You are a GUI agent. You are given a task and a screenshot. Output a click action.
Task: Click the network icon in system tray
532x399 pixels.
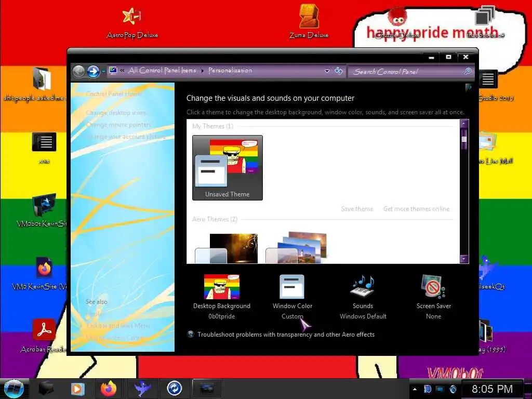pos(440,389)
